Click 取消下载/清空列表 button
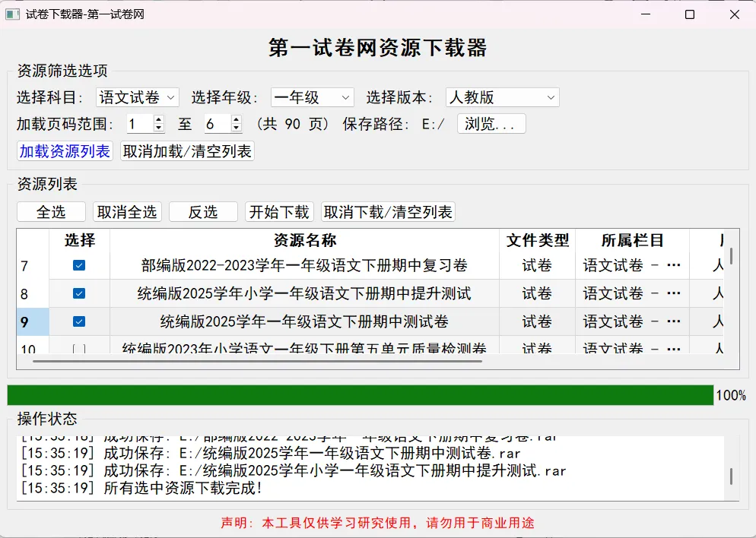Screen dimensions: 756x538 (388, 212)
